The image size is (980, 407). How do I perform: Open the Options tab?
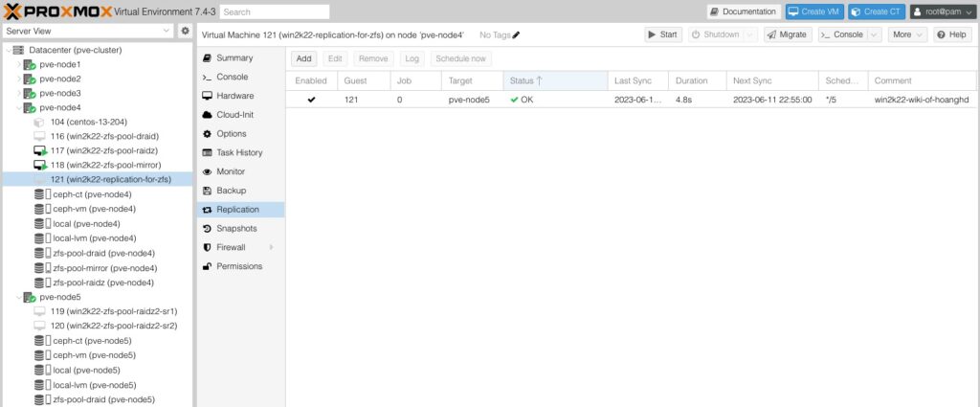tap(240, 134)
